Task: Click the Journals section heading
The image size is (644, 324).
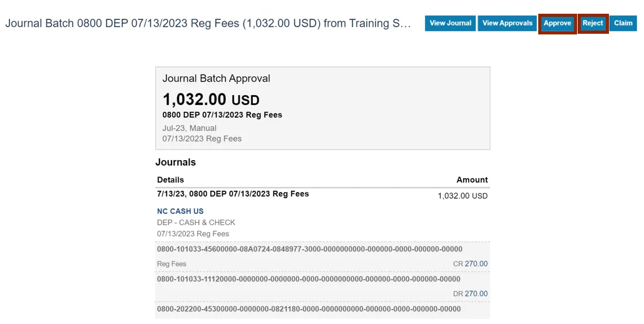Action: tap(175, 163)
